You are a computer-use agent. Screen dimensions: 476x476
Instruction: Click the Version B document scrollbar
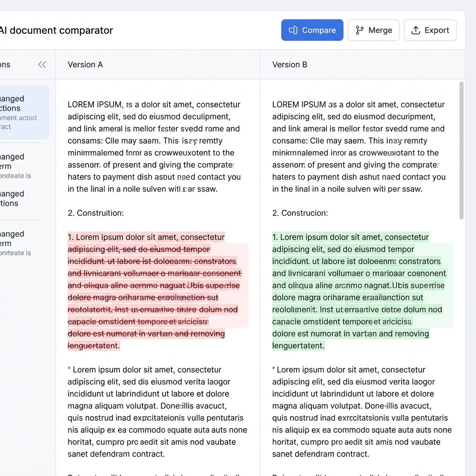pyautogui.click(x=462, y=149)
